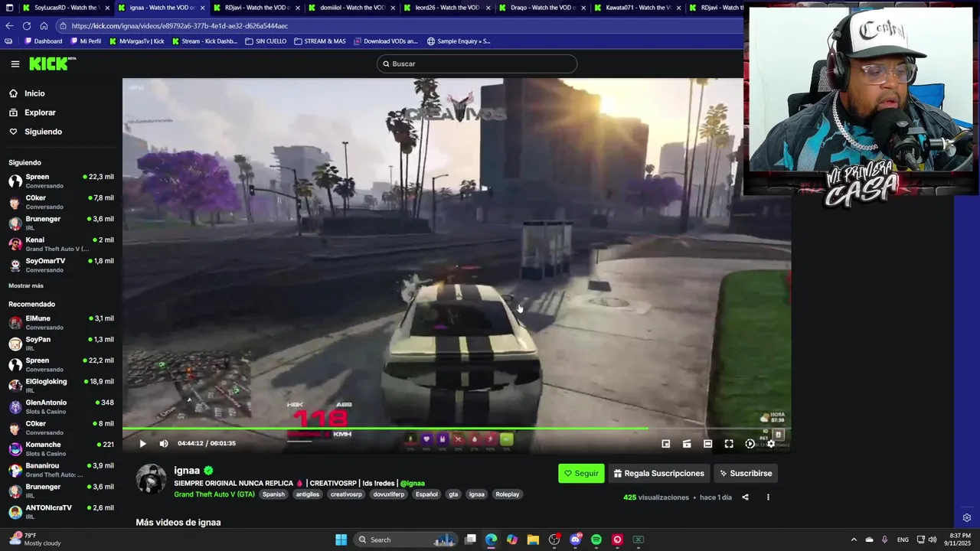
Task: Open Discord from the taskbar
Action: tap(575, 540)
